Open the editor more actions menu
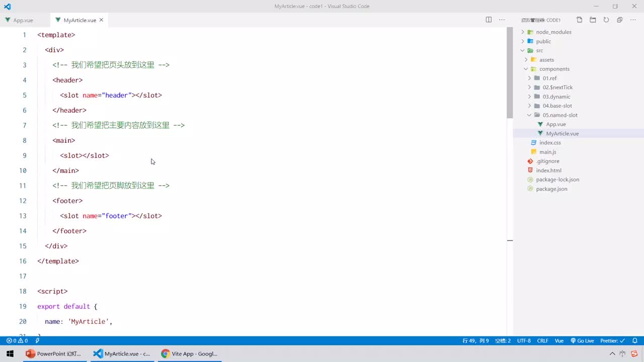The width and height of the screenshot is (644, 362). [x=502, y=20]
